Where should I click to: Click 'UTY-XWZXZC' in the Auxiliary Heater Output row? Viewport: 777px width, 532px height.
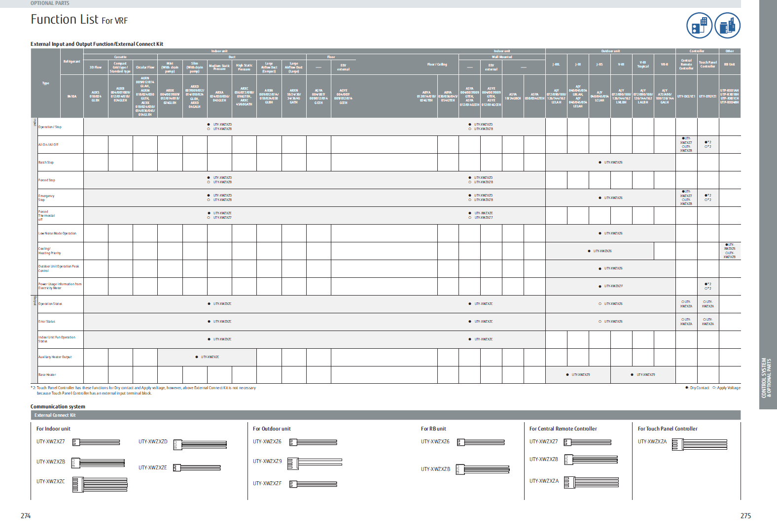pyautogui.click(x=210, y=357)
